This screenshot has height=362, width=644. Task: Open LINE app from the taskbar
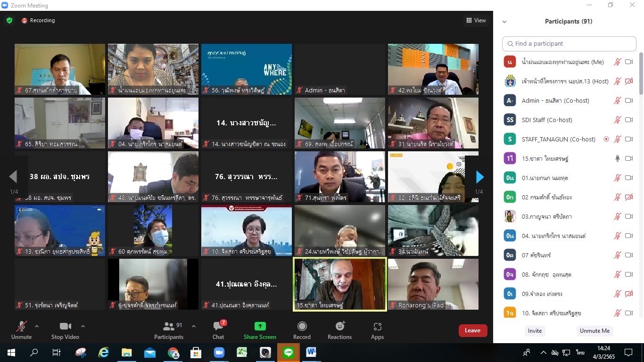[288, 352]
